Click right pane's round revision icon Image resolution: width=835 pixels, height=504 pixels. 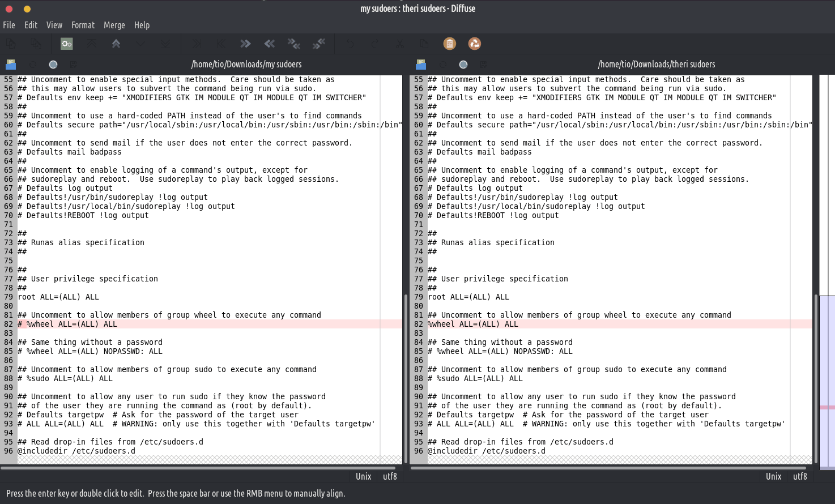click(463, 65)
